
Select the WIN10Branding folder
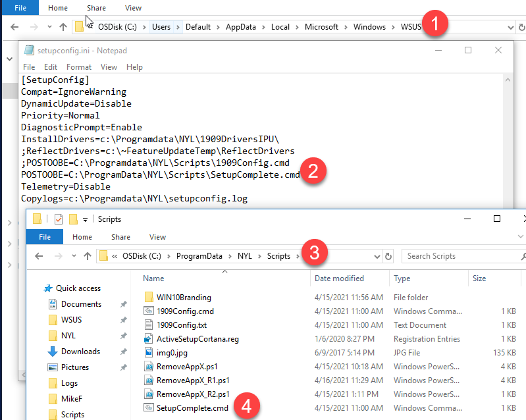click(x=184, y=297)
